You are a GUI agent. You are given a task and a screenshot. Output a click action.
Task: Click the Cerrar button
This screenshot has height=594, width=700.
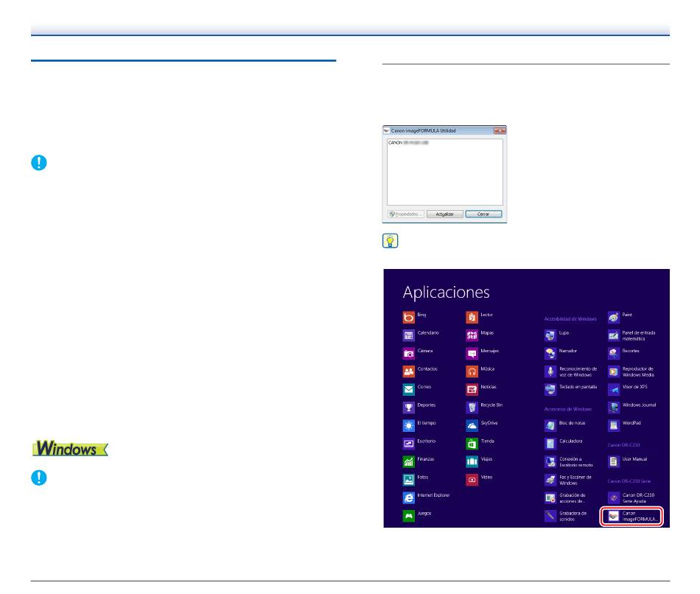(x=483, y=214)
